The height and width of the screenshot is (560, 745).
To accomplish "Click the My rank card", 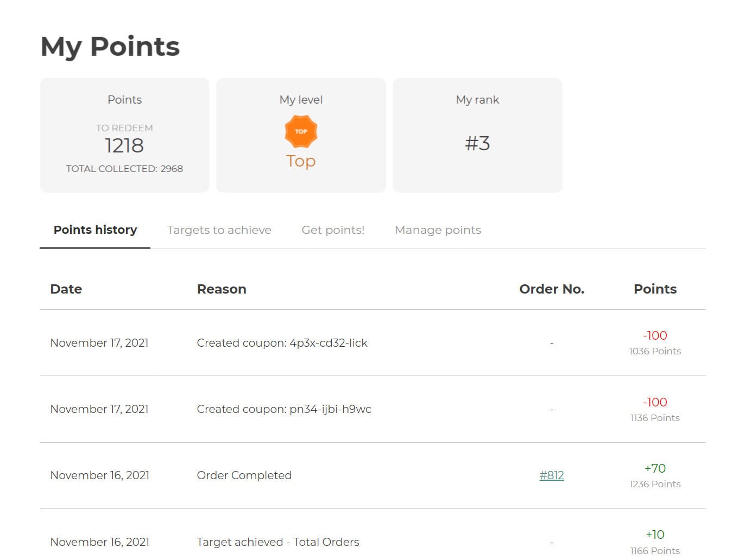I will [477, 135].
